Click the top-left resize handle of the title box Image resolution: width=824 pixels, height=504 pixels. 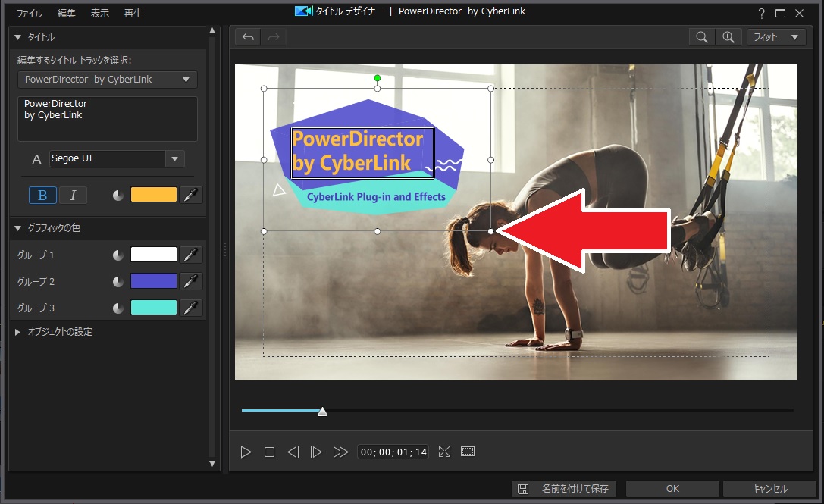pyautogui.click(x=264, y=89)
